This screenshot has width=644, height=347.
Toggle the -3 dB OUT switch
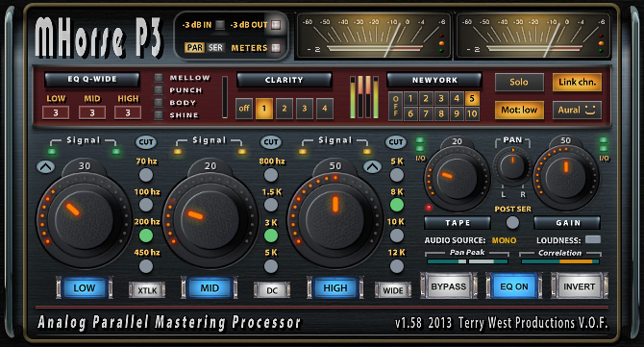pos(276,25)
